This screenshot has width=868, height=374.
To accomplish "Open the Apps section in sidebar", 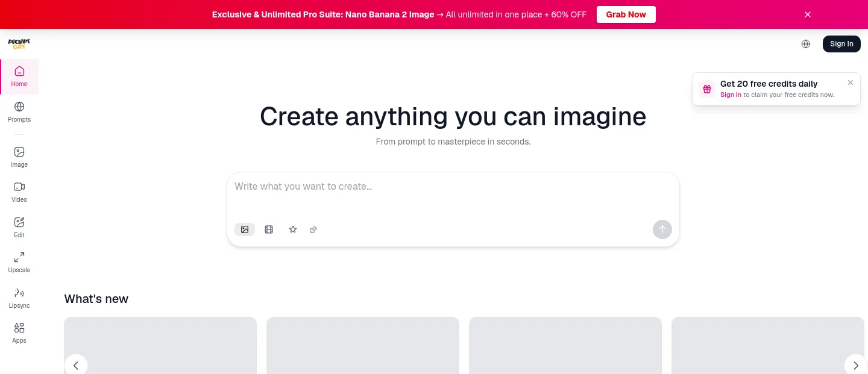I will (x=19, y=332).
